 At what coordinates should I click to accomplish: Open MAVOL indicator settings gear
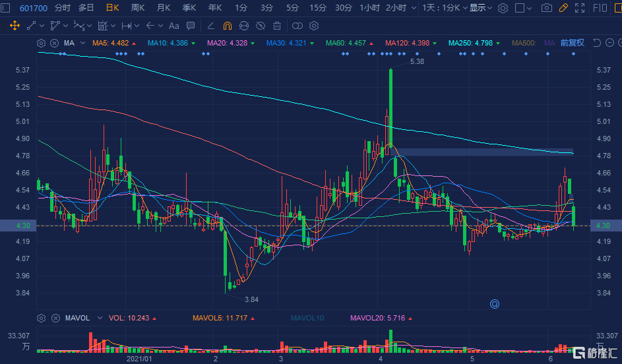(x=42, y=318)
